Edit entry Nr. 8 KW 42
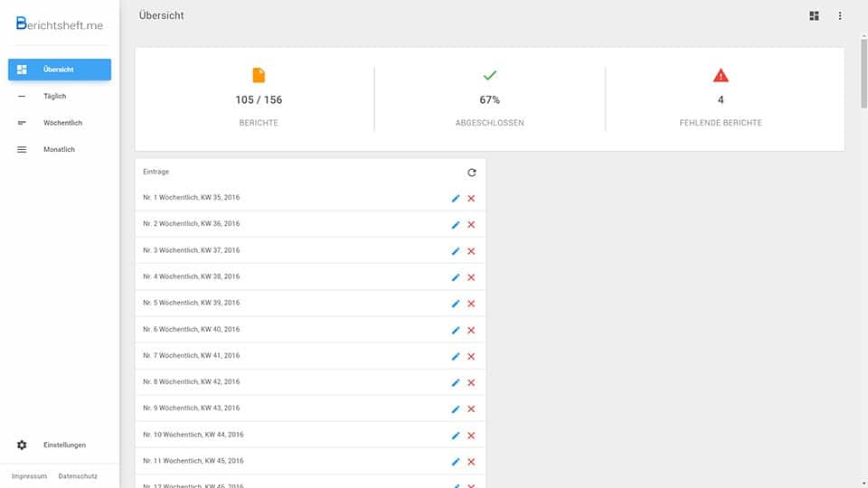 click(x=456, y=383)
